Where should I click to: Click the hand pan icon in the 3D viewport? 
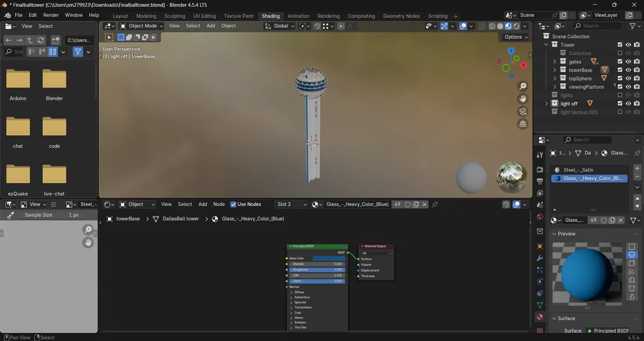point(523,99)
